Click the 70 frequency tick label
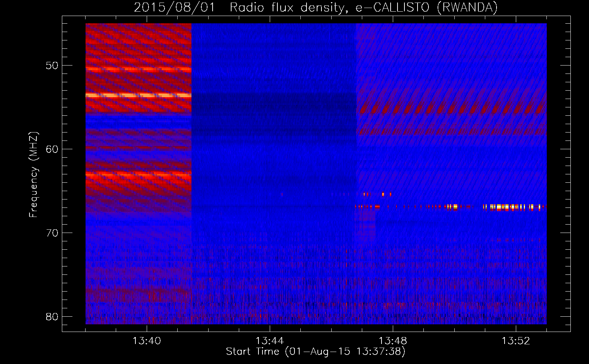This screenshot has width=589, height=364. coord(52,233)
